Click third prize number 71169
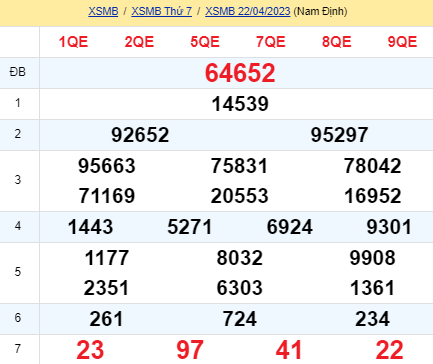Screen dimensions: 433x364 click(107, 196)
